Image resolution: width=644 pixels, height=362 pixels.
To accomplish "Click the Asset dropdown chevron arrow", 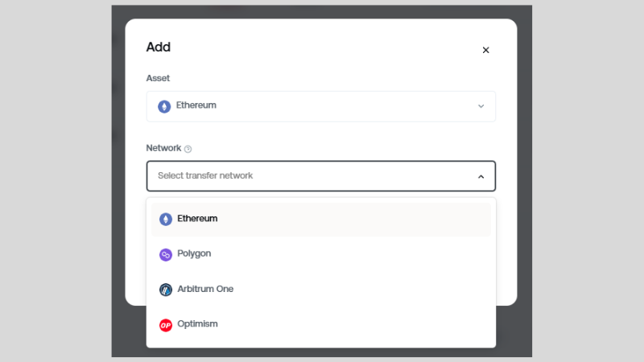I will click(481, 106).
